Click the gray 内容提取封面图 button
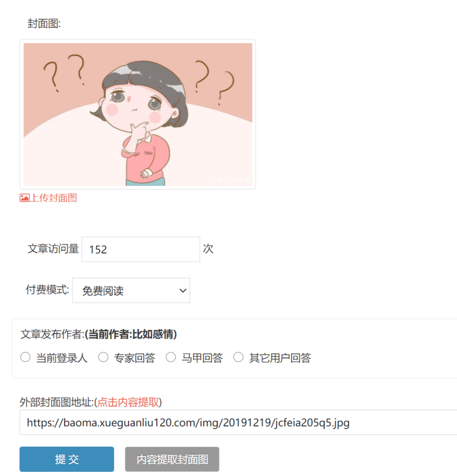 point(172,459)
